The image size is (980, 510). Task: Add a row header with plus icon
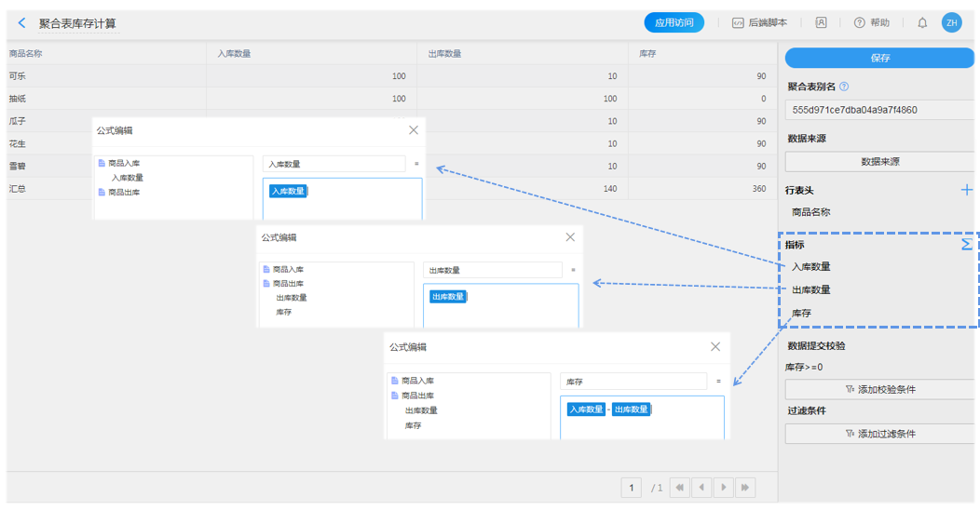[966, 190]
